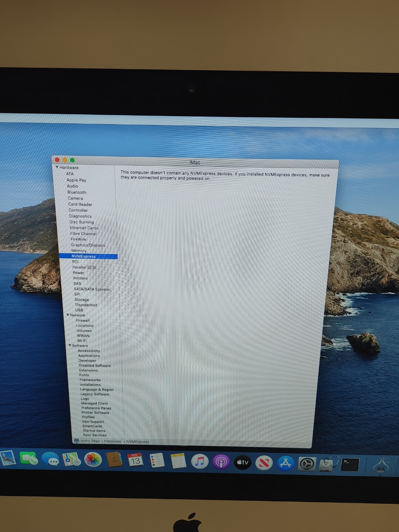Screen dimensions: 399x532
Task: Show Power information
Action: click(78, 272)
